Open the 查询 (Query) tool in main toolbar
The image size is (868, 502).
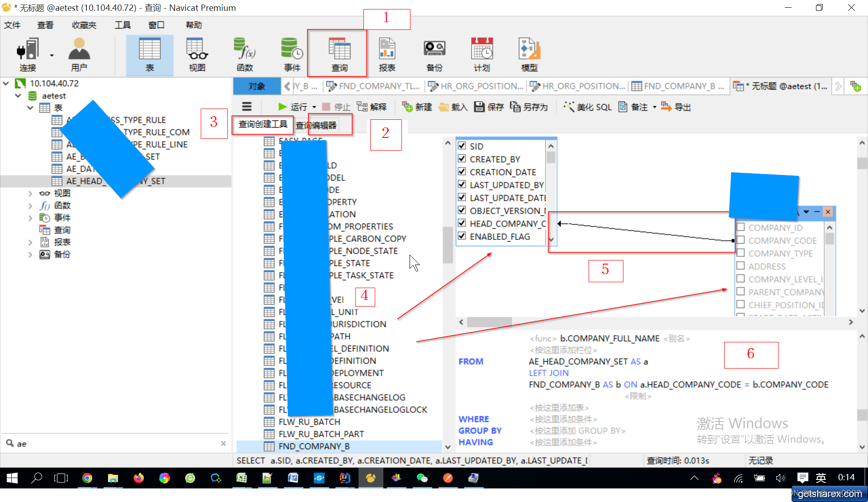339,53
